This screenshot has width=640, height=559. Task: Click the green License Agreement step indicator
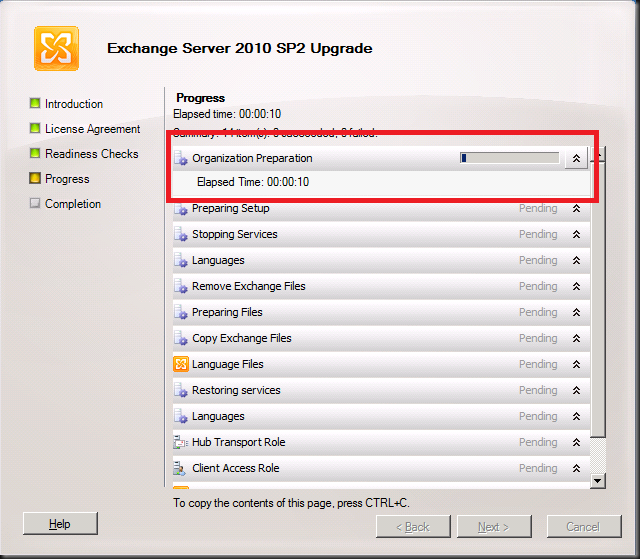coord(35,129)
